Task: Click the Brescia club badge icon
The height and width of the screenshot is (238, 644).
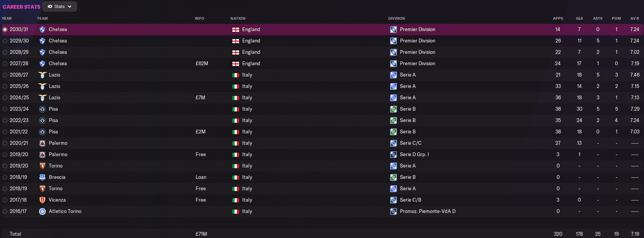Action: pos(42,177)
